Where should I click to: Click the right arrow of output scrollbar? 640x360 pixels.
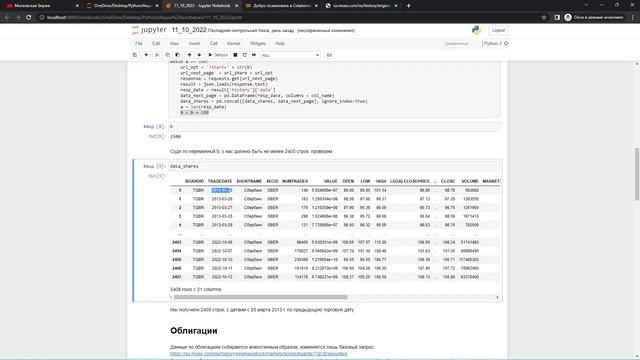point(497,297)
